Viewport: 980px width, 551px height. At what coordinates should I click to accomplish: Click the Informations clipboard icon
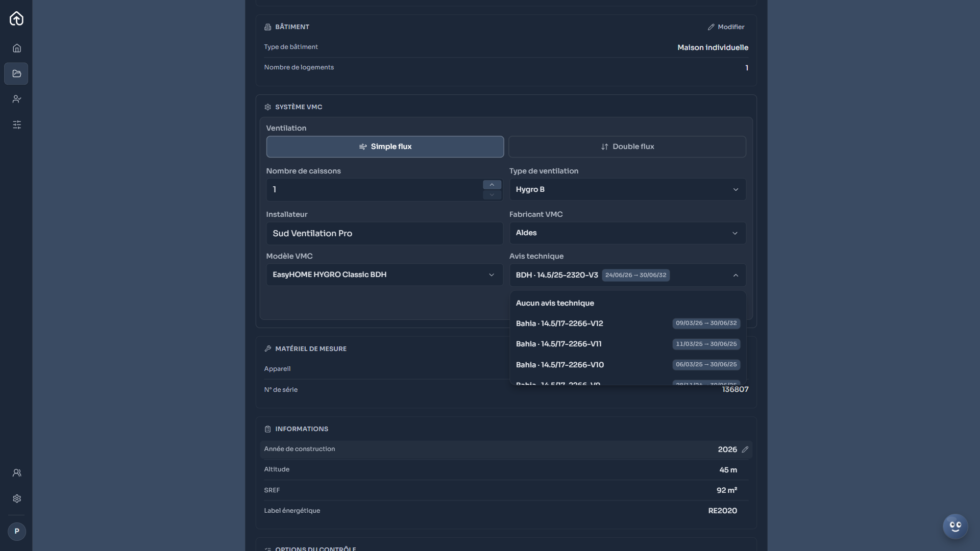(267, 429)
